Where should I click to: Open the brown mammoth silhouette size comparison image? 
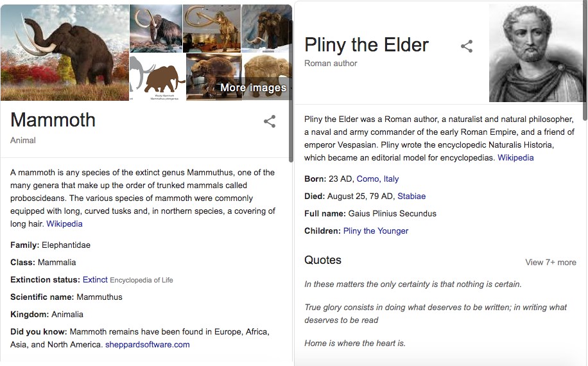pyautogui.click(x=157, y=77)
